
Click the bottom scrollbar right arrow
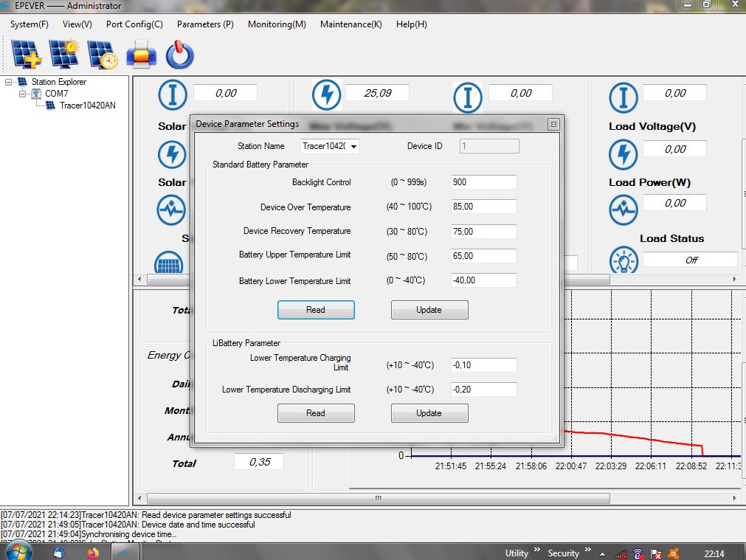tap(735, 498)
